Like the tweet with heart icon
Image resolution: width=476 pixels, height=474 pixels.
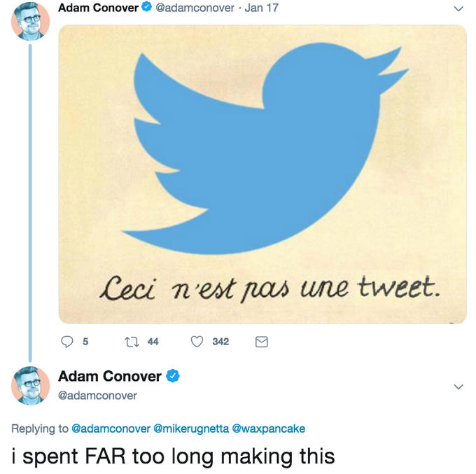pos(197,342)
